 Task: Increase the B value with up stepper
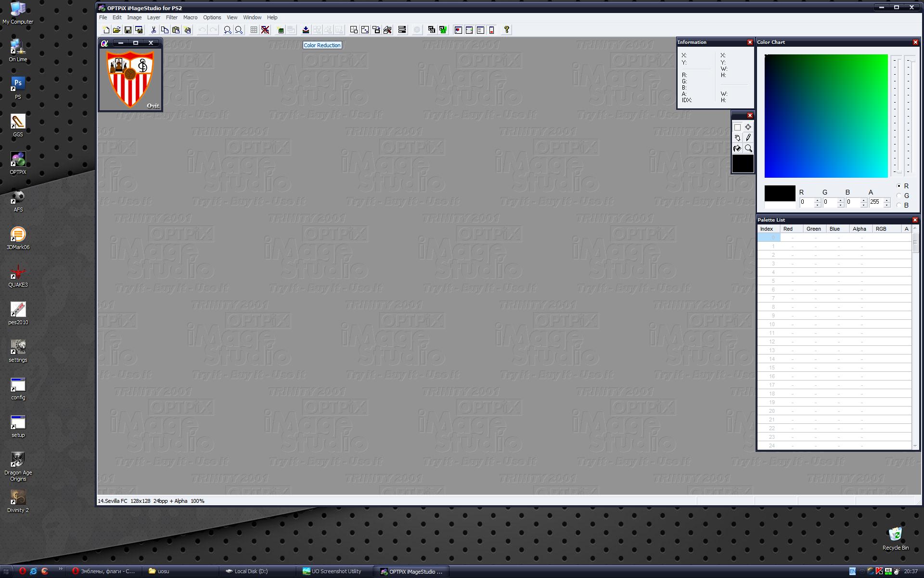(863, 200)
